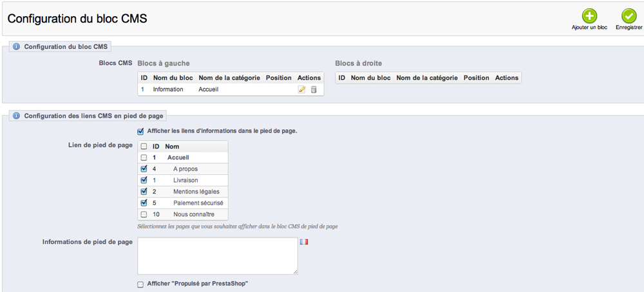
Task: Click the Livraison row label
Action: (185, 180)
